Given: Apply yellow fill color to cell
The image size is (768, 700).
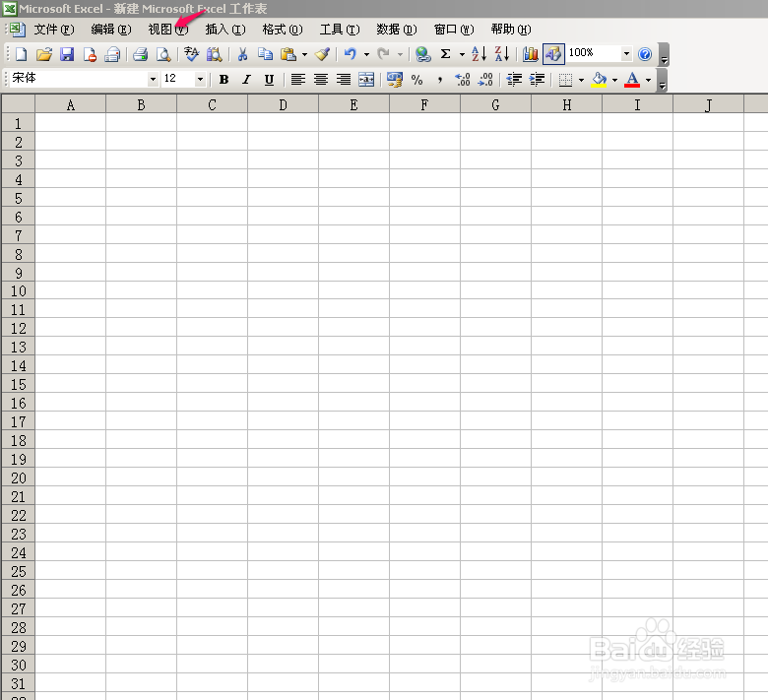Looking at the screenshot, I should [599, 80].
